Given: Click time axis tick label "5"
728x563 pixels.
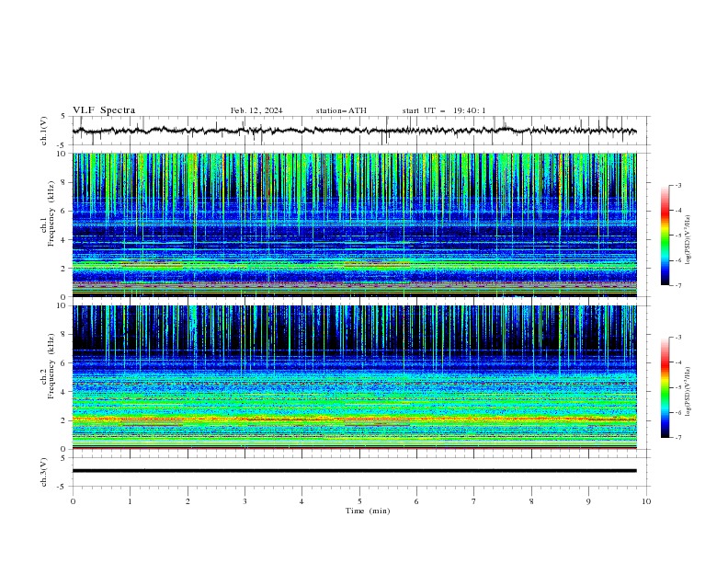Looking at the screenshot, I should point(359,501).
